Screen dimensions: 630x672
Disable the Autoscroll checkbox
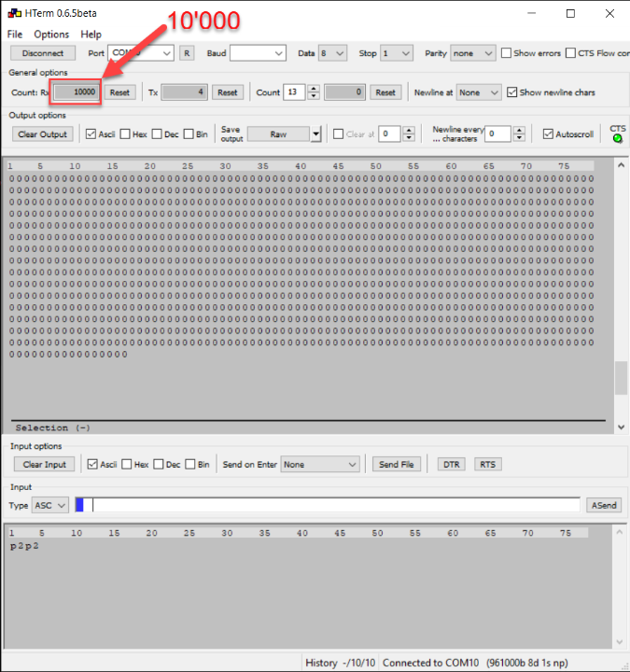(548, 134)
